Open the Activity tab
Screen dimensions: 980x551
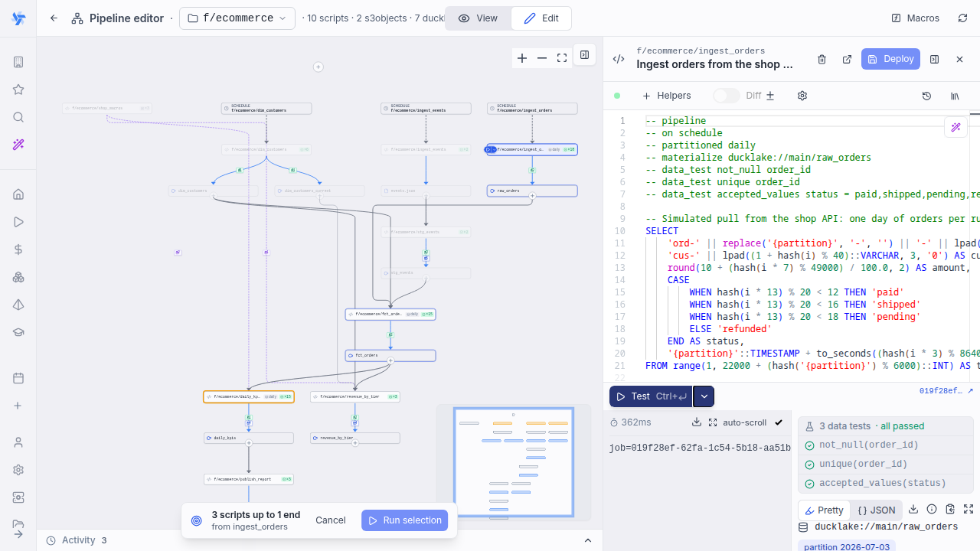77,540
